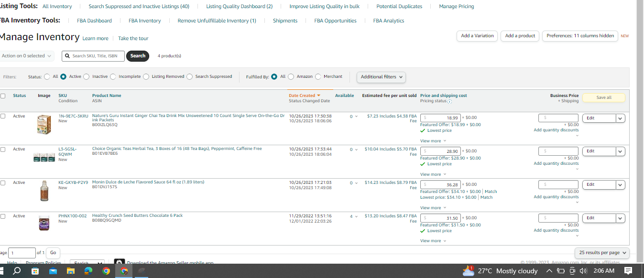This screenshot has height=278, width=644.
Task: Open the FBA Dashboard
Action: [x=94, y=21]
